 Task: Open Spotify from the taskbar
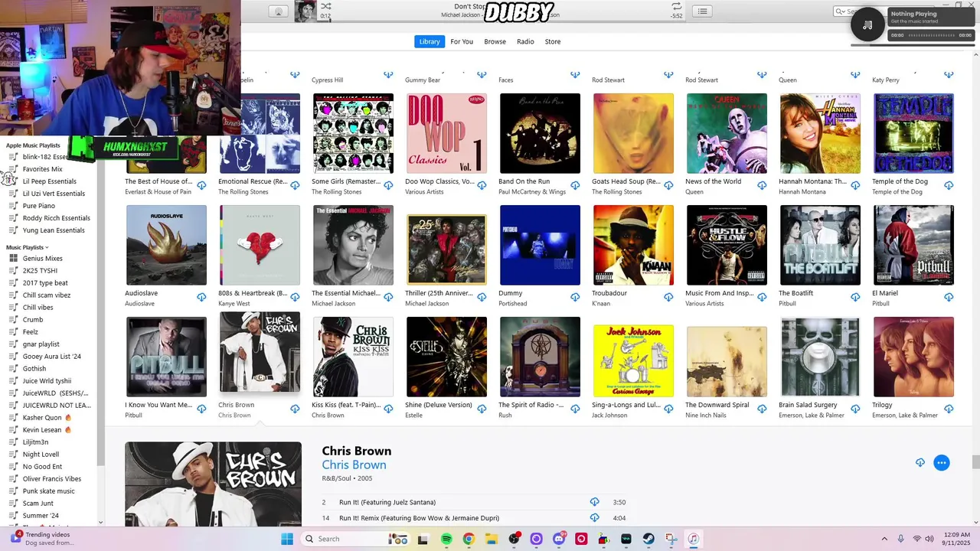click(446, 539)
